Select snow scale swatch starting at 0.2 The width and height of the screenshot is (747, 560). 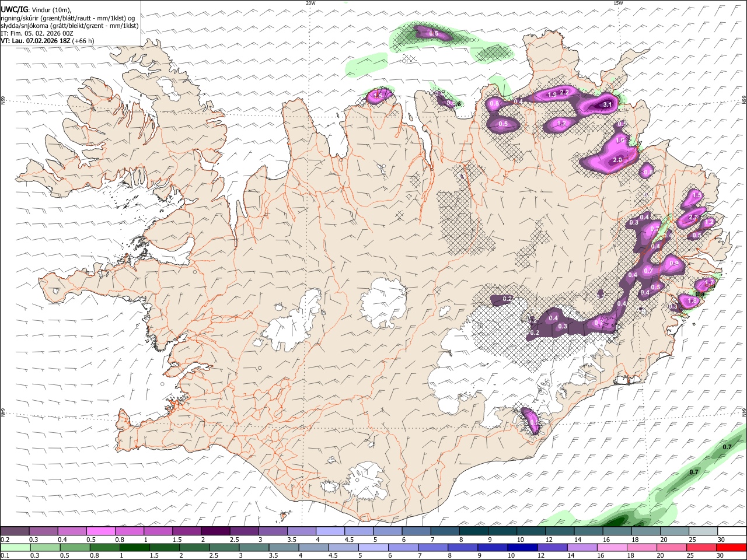[x=15, y=531]
